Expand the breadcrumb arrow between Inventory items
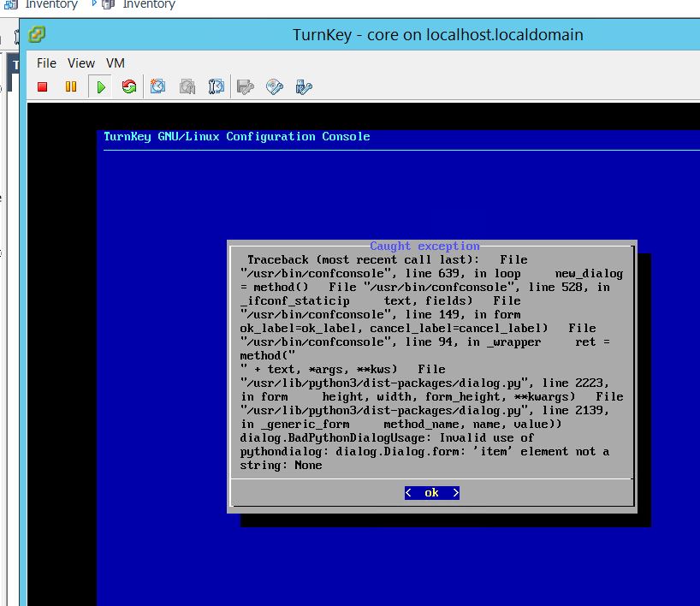The width and height of the screenshot is (700, 606). pos(93,5)
